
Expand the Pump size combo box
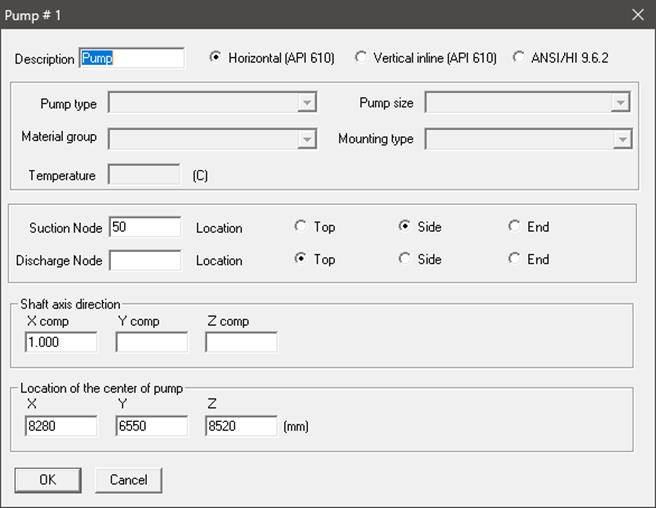[x=528, y=102]
